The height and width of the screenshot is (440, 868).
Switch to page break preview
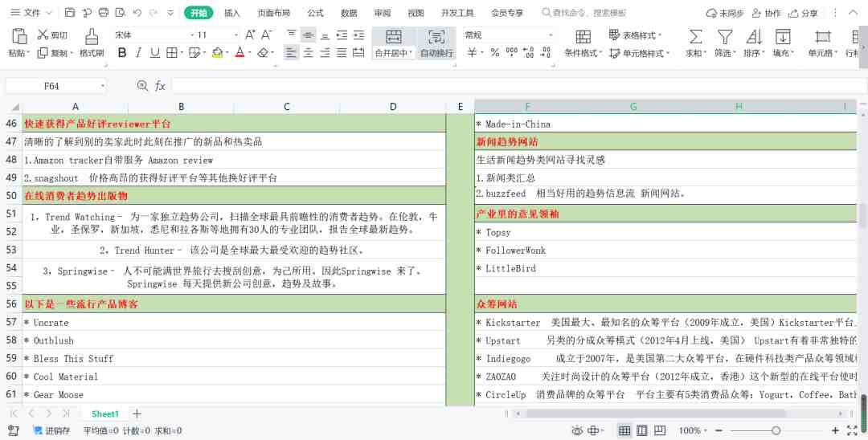(660, 430)
